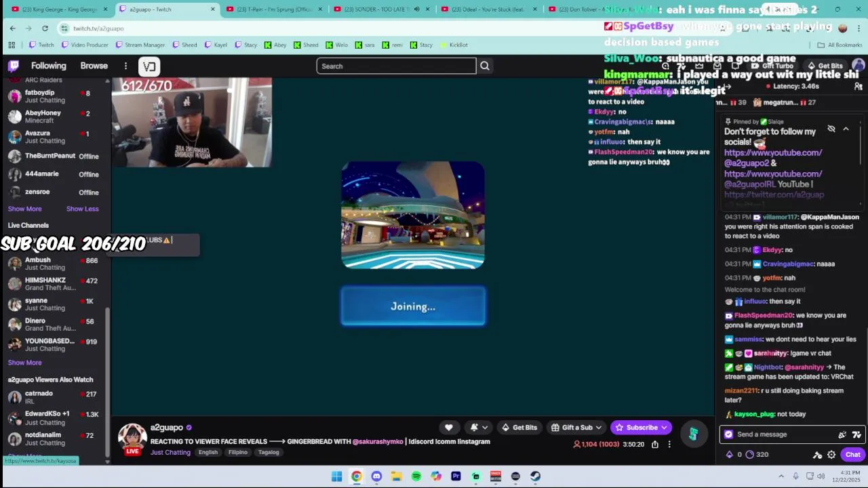868x488 pixels.
Task: Expand the Subscribe options dropdown
Action: 665,428
